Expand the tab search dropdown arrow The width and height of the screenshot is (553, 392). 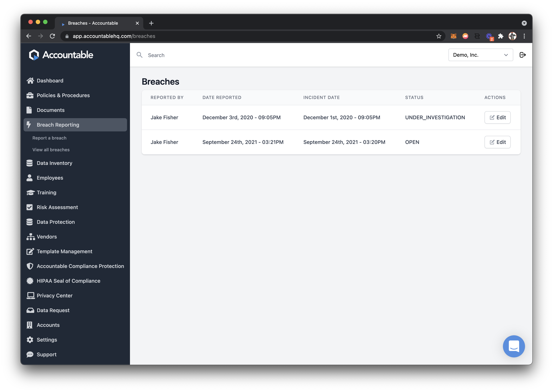(x=524, y=23)
